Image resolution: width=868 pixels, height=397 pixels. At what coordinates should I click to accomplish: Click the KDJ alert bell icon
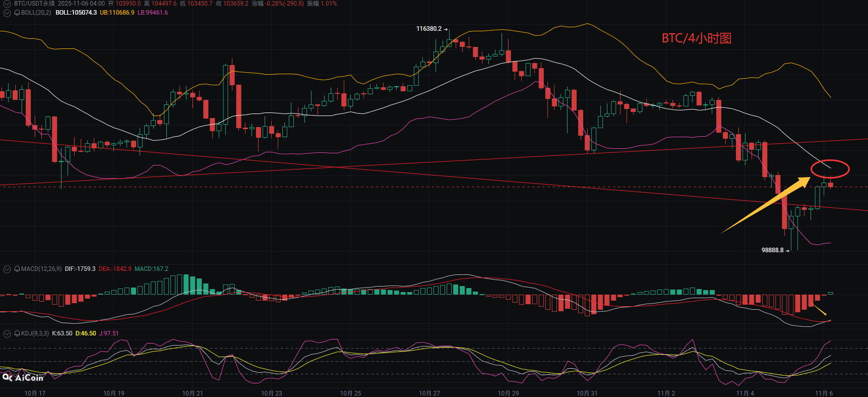tap(17, 333)
